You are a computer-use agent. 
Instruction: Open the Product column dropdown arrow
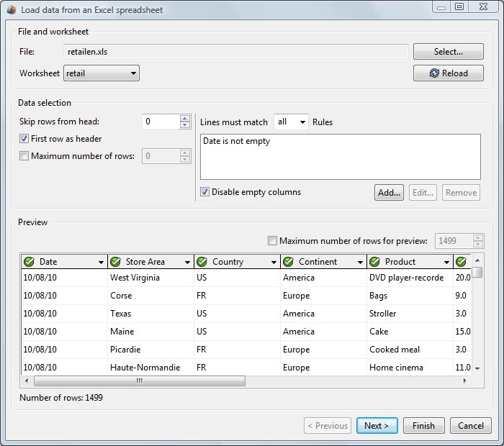pos(446,262)
